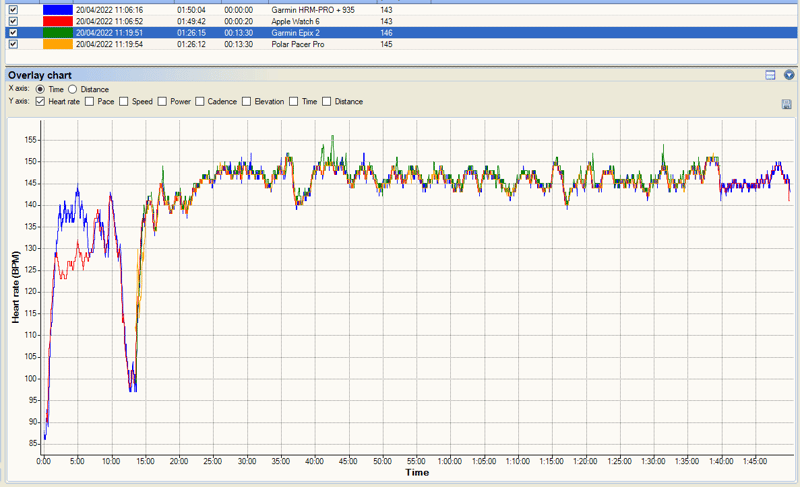
Task: Click the Overlay chart panel title
Action: click(x=40, y=75)
